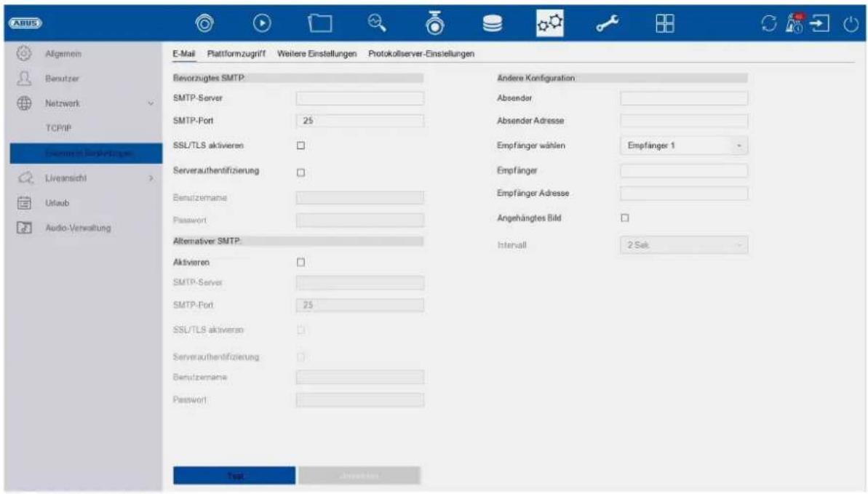This screenshot has width=868, height=494.
Task: Collapse the Netzwerk section chevron
Action: [151, 103]
